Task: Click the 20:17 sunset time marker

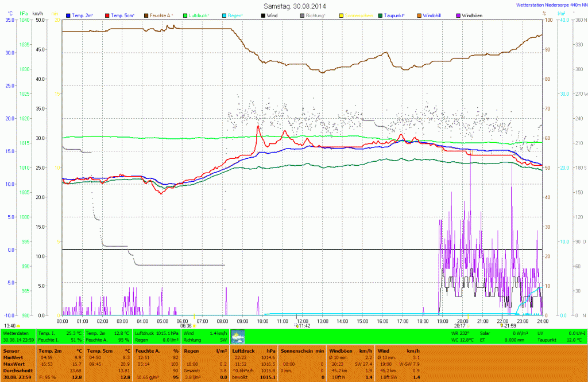Action: (460, 325)
